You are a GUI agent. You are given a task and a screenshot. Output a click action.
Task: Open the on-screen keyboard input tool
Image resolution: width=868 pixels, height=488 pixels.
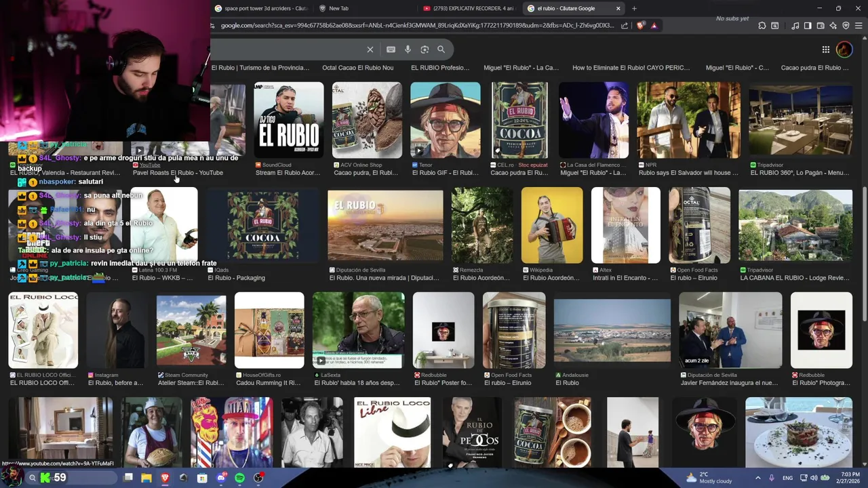point(391,49)
